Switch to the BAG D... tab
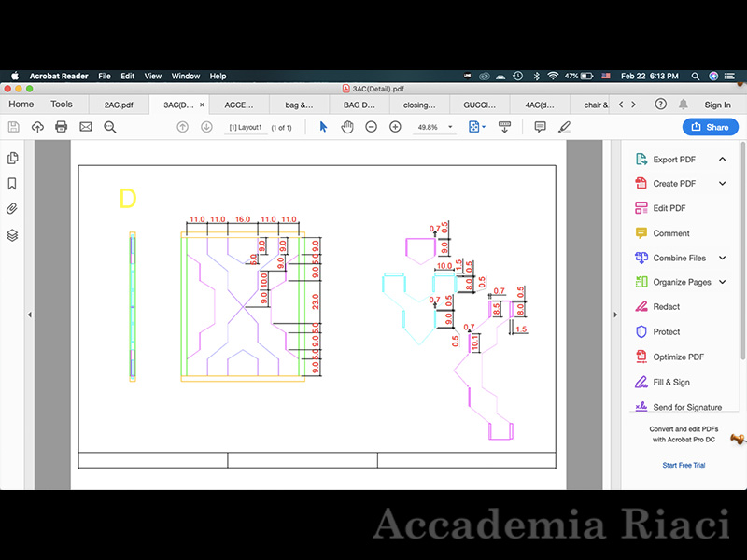Viewport: 747px width, 560px height. (x=359, y=105)
